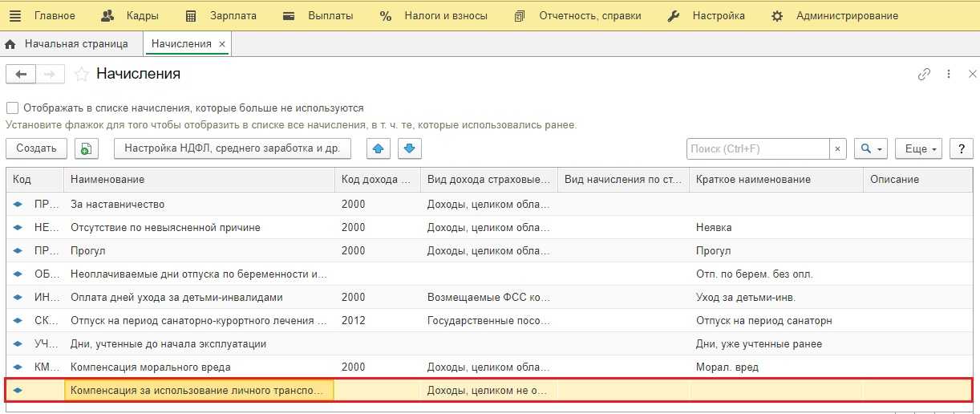Image resolution: width=980 pixels, height=414 pixels.
Task: Close the Начисления form with X
Action: pyautogui.click(x=972, y=74)
